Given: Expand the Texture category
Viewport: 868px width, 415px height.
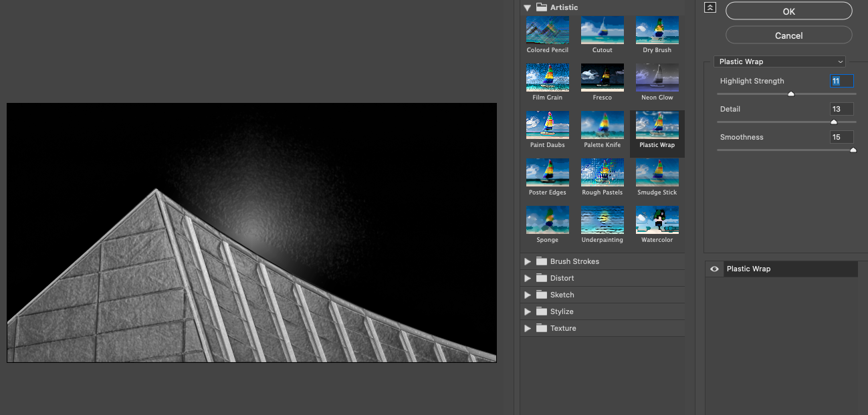Looking at the screenshot, I should [528, 328].
